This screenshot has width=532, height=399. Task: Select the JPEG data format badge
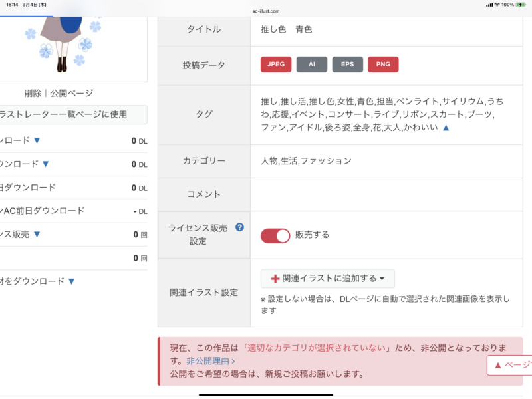276,65
